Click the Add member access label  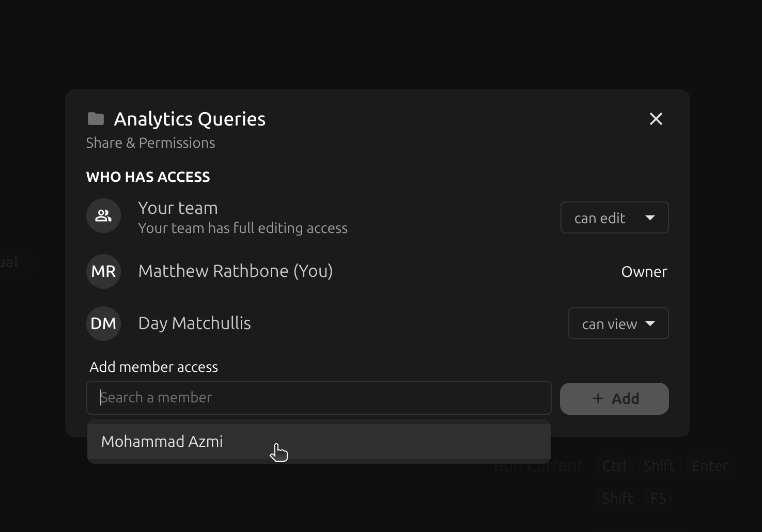click(153, 367)
